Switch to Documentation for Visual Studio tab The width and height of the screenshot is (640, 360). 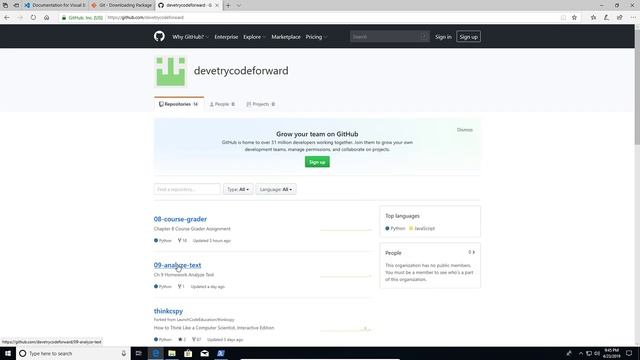point(55,5)
